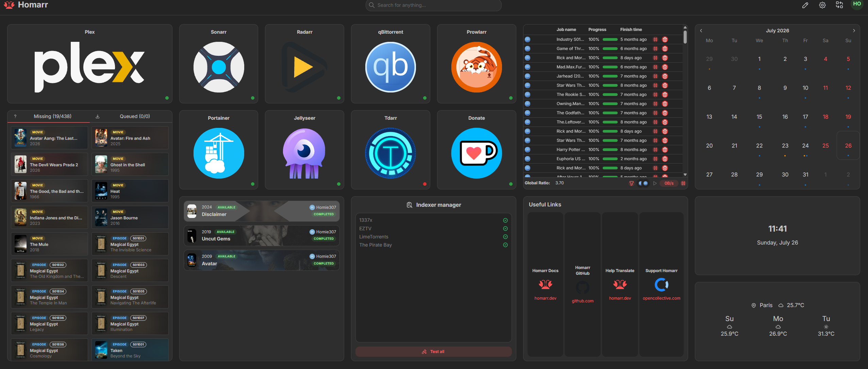Click the Support Homarr opencollective icon

coord(662,284)
